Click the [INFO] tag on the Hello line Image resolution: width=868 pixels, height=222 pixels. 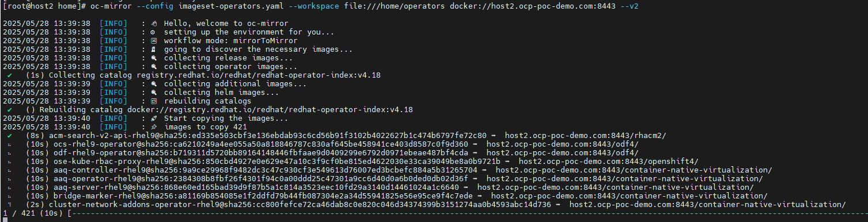point(113,23)
